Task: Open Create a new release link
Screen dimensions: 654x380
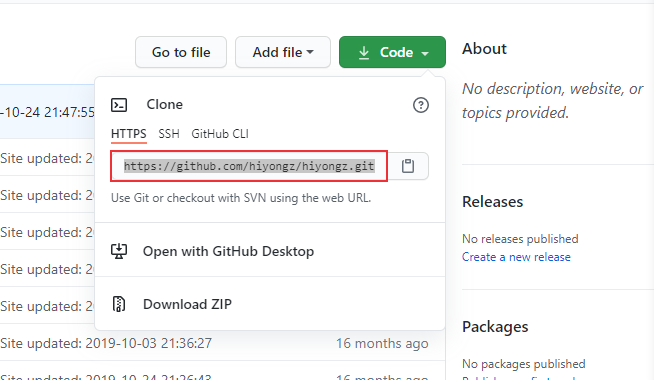Action: pos(516,257)
